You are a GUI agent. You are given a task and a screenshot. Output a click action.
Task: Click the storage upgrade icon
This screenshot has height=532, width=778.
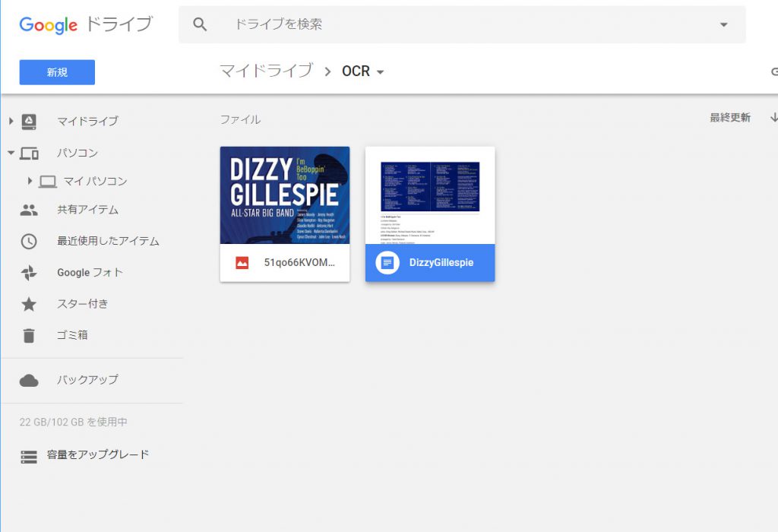[29, 457]
